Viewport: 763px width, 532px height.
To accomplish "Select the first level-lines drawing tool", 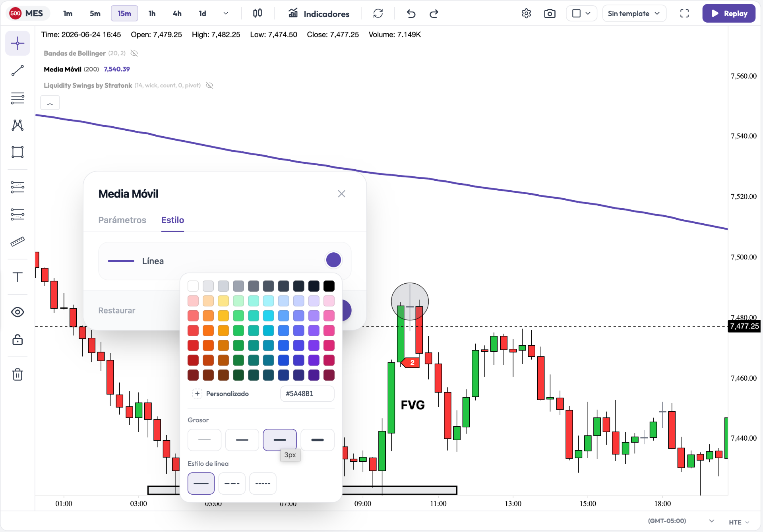I will pyautogui.click(x=17, y=187).
